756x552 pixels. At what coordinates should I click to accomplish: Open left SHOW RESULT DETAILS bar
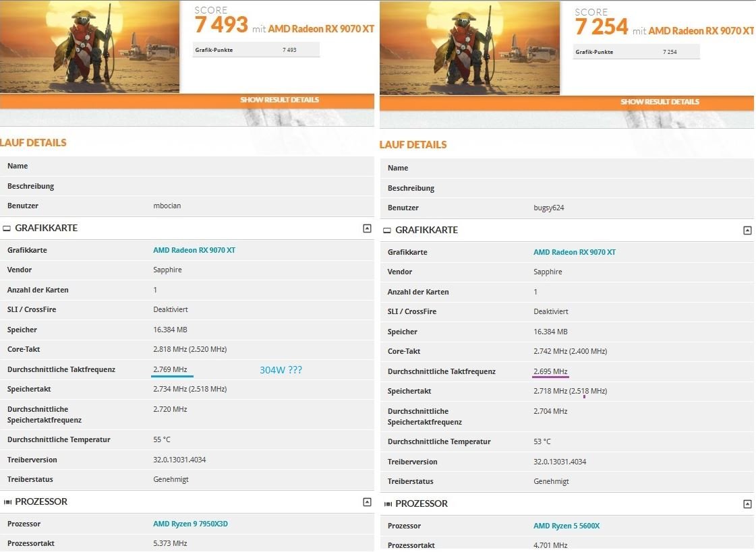click(x=187, y=100)
